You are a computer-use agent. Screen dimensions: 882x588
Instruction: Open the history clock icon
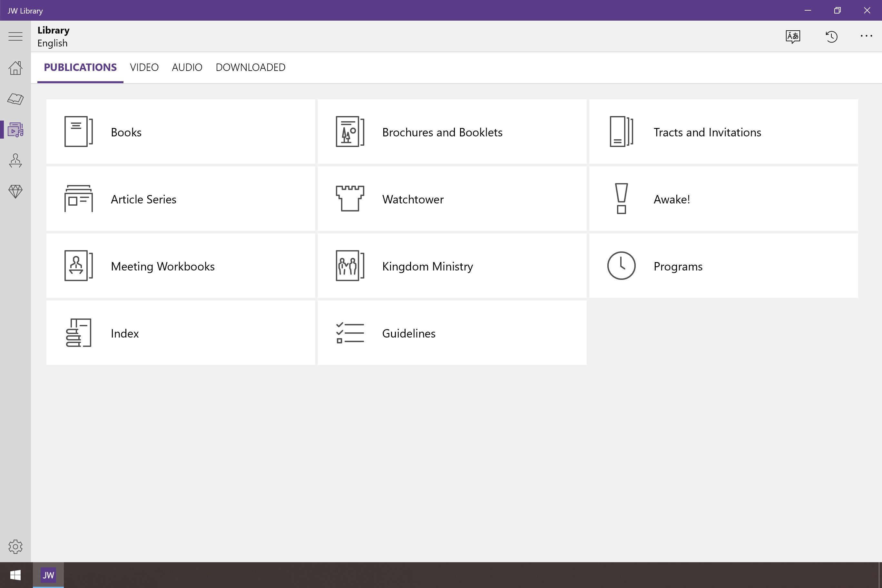[x=831, y=36]
